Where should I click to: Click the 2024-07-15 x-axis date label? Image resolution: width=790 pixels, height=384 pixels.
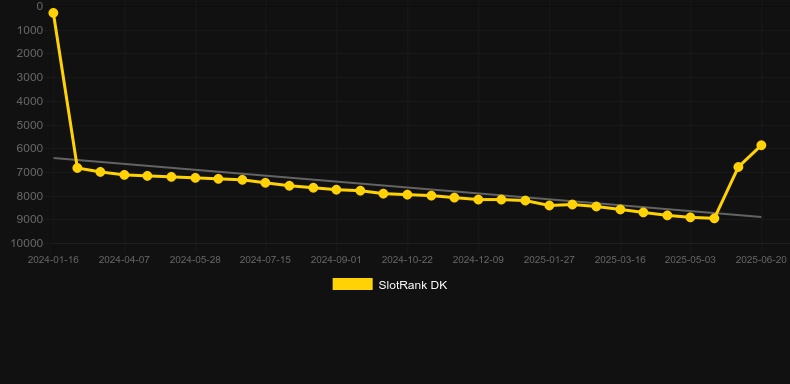point(265,260)
